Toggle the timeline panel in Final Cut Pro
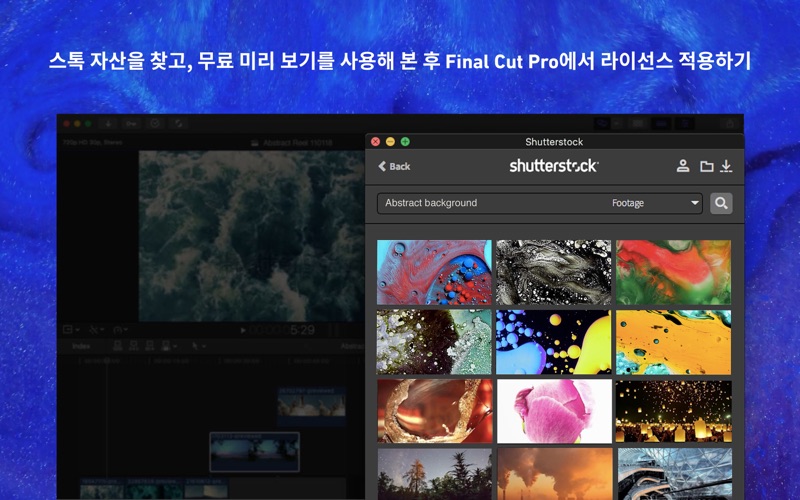The width and height of the screenshot is (800, 500). pyautogui.click(x=661, y=123)
